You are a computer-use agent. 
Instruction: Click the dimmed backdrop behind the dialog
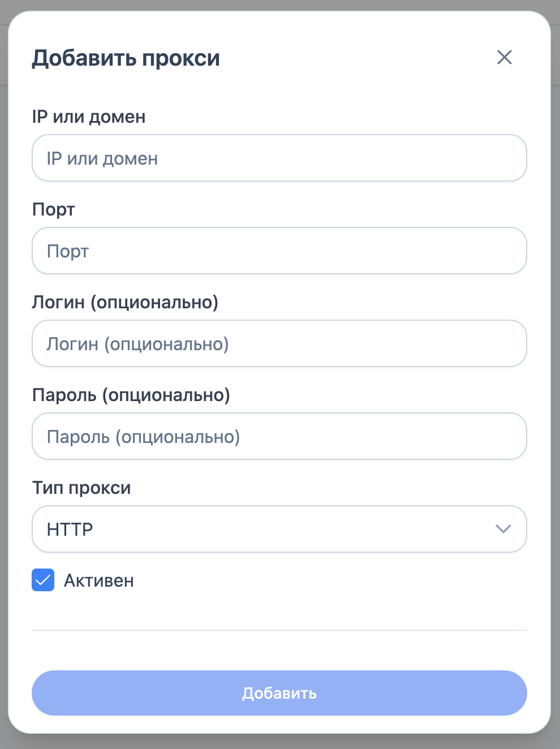coord(555,396)
